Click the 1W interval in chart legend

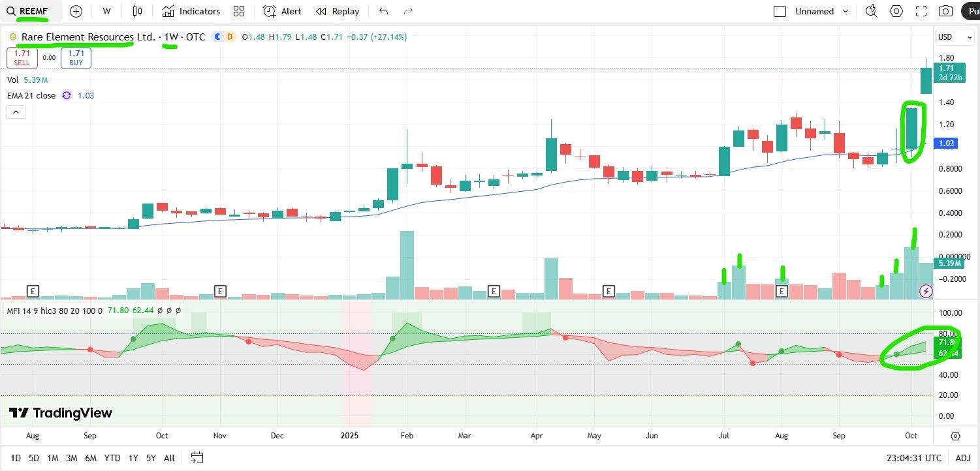(x=171, y=37)
